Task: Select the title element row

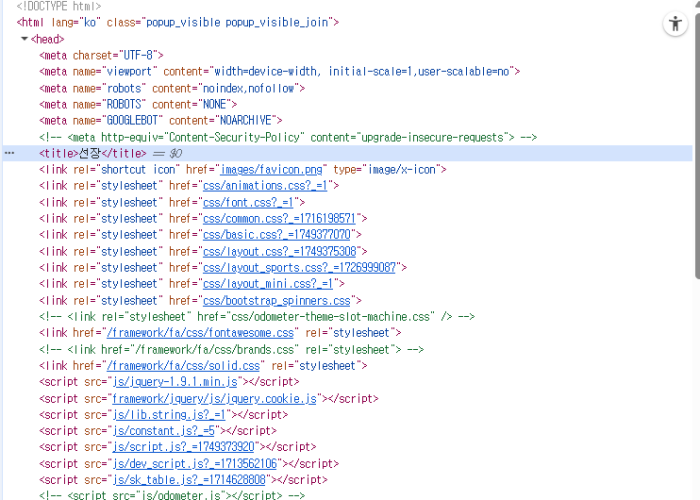Action: 347,153
